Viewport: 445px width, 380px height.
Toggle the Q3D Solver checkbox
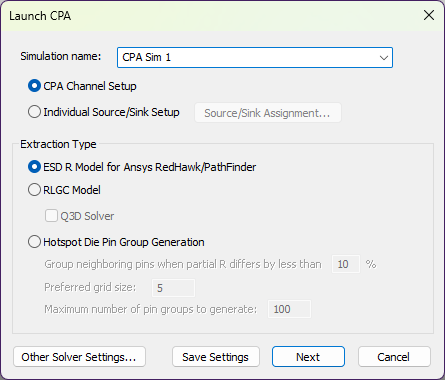pos(51,216)
